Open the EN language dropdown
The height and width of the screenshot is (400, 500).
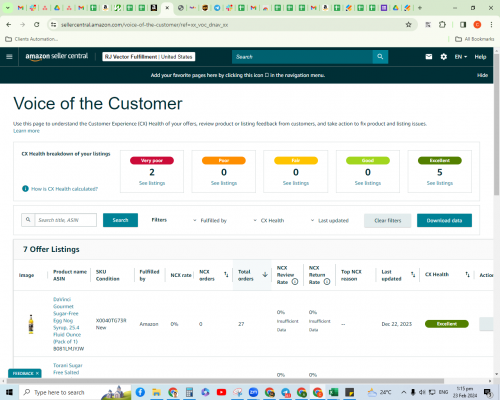[461, 57]
